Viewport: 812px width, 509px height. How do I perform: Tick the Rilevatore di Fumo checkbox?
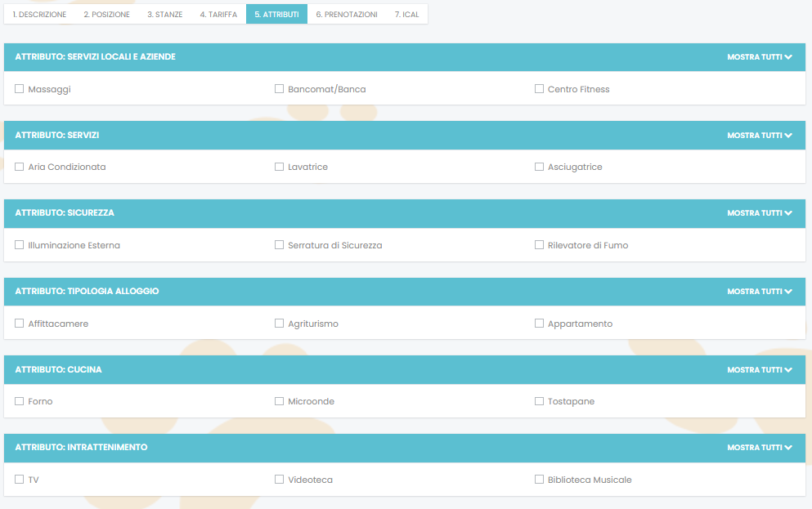[540, 245]
